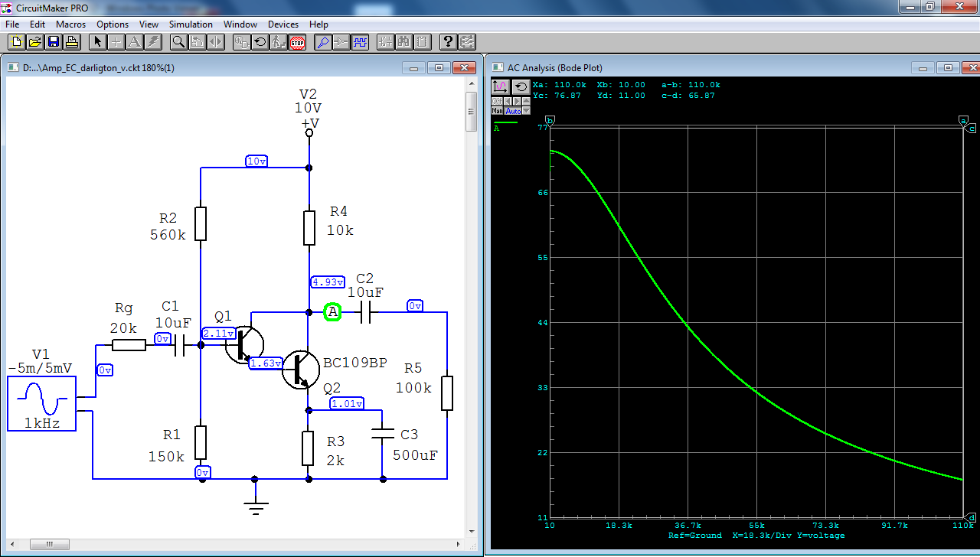Image resolution: width=980 pixels, height=557 pixels.
Task: Open a circuit file from disk
Action: 34,42
